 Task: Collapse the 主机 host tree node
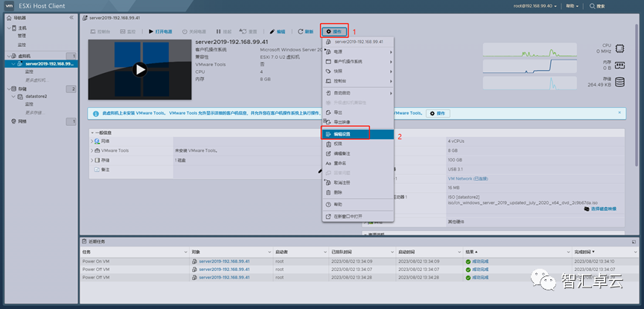coord(9,28)
